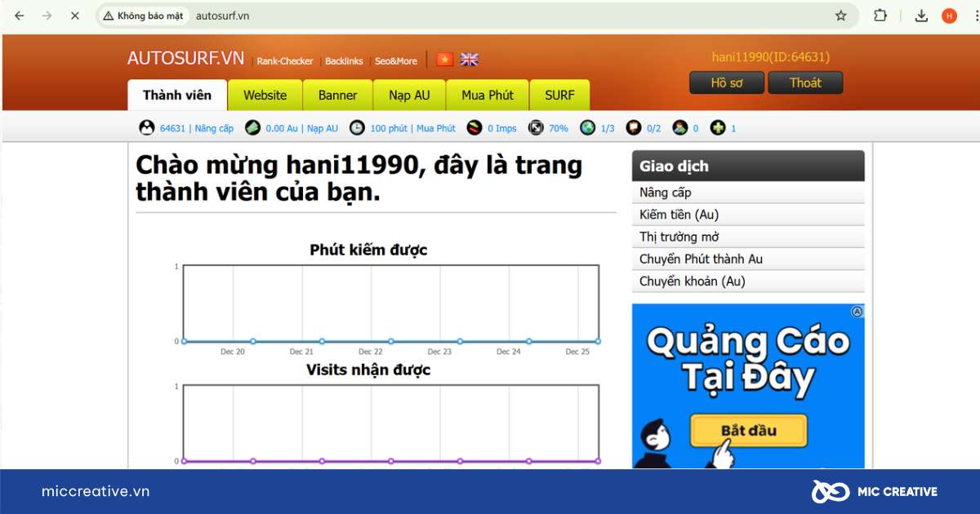
Task: Open the Chrome profile avatar
Action: click(949, 16)
